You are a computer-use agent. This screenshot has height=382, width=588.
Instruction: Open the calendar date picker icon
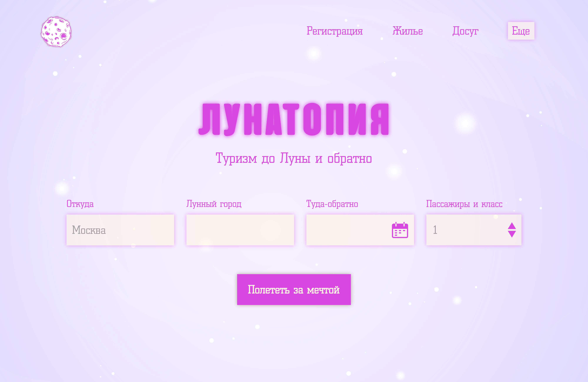coord(400,230)
